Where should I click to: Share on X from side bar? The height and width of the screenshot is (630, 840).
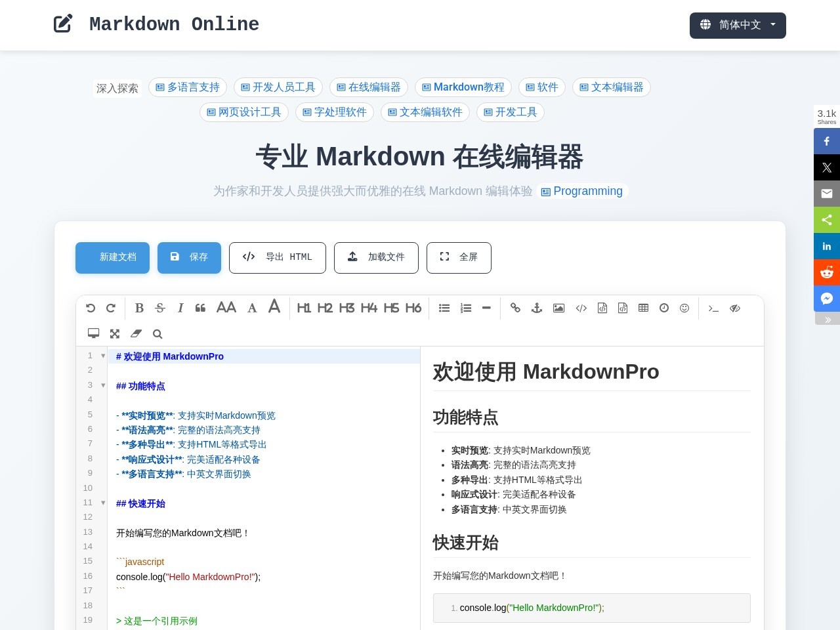point(827,167)
